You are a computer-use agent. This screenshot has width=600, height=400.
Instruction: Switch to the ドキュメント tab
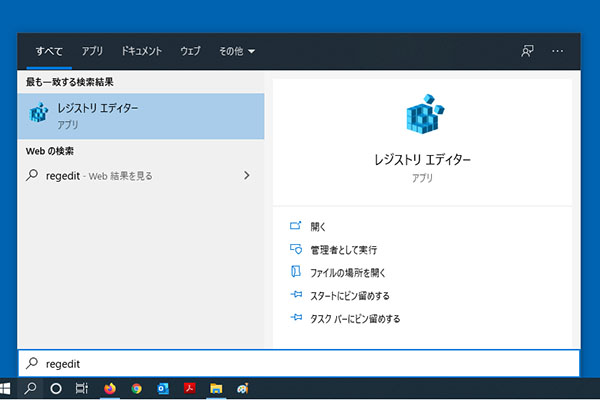pyautogui.click(x=142, y=50)
